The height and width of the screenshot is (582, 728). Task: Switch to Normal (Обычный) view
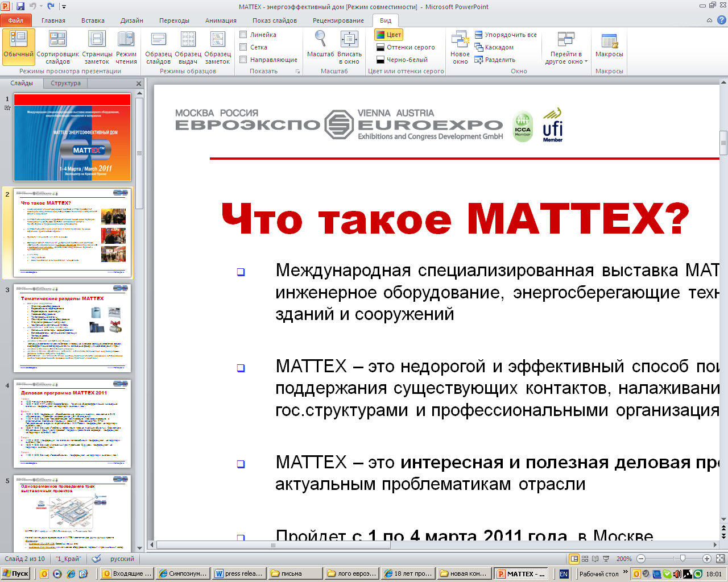[19, 47]
